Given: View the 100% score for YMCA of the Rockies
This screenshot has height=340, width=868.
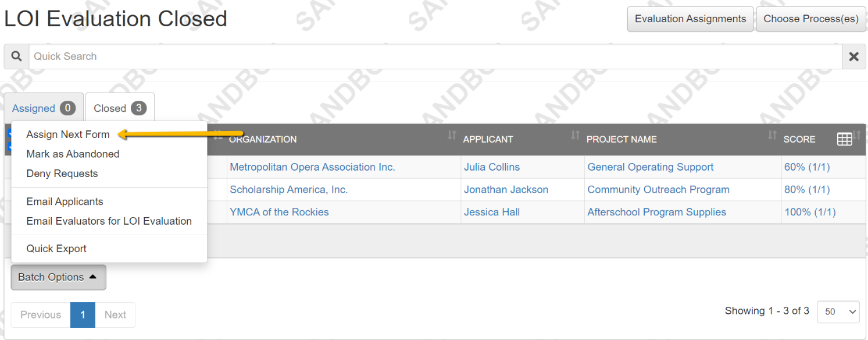Looking at the screenshot, I should click(x=809, y=212).
